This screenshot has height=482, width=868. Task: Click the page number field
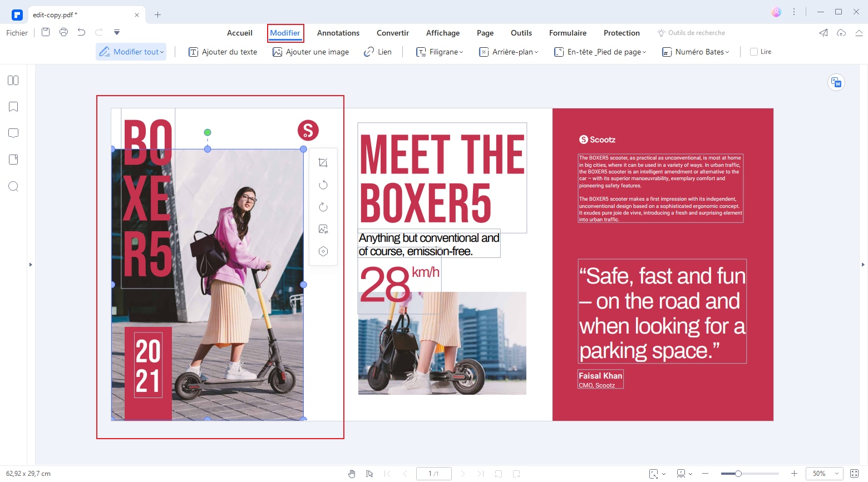click(x=434, y=474)
